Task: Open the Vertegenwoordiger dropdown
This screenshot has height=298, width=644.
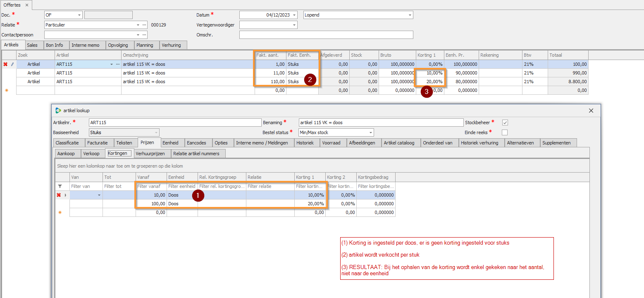Action: tap(294, 25)
